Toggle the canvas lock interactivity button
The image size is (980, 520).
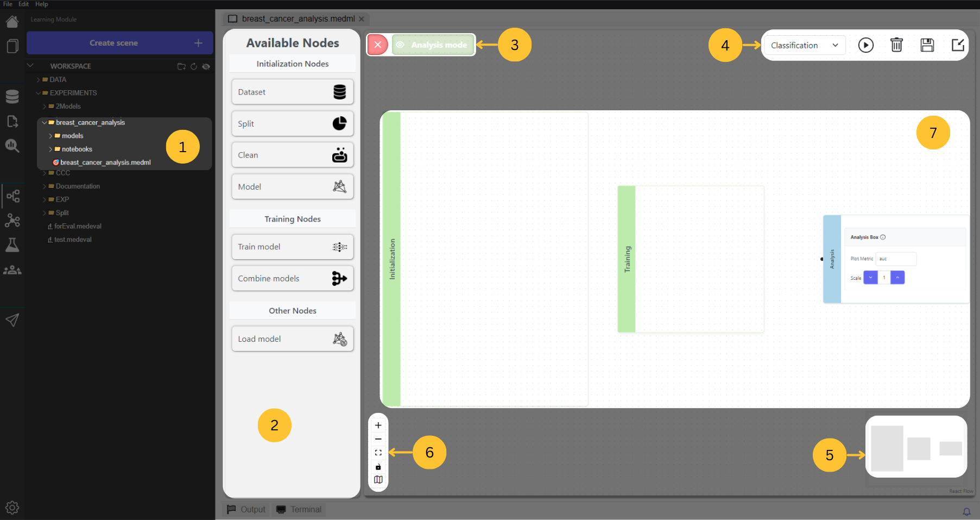coord(378,467)
